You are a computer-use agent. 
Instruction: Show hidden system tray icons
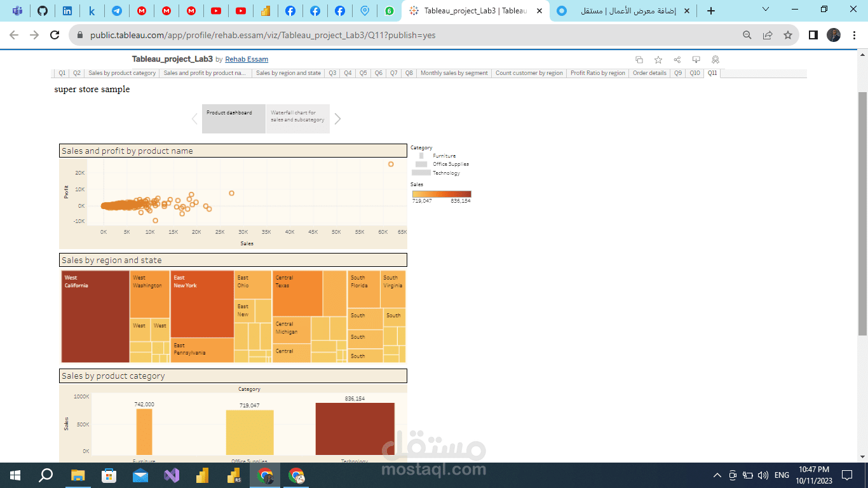pos(717,475)
